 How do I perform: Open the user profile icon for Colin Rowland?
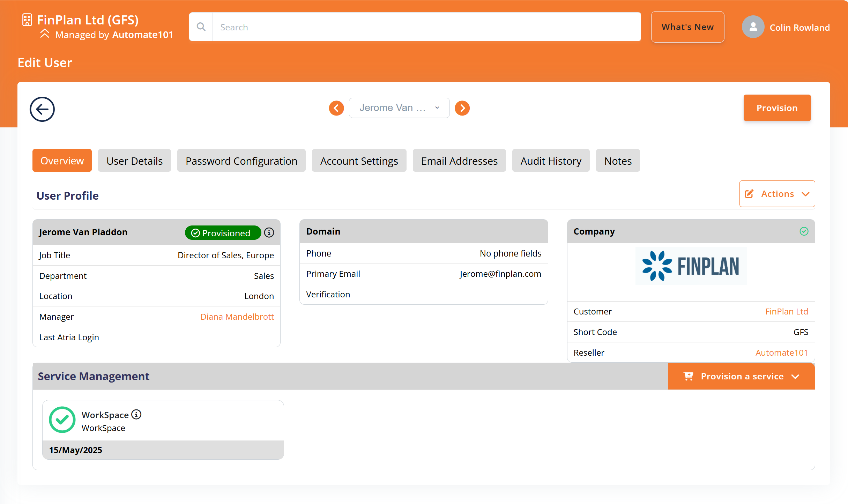point(753,27)
